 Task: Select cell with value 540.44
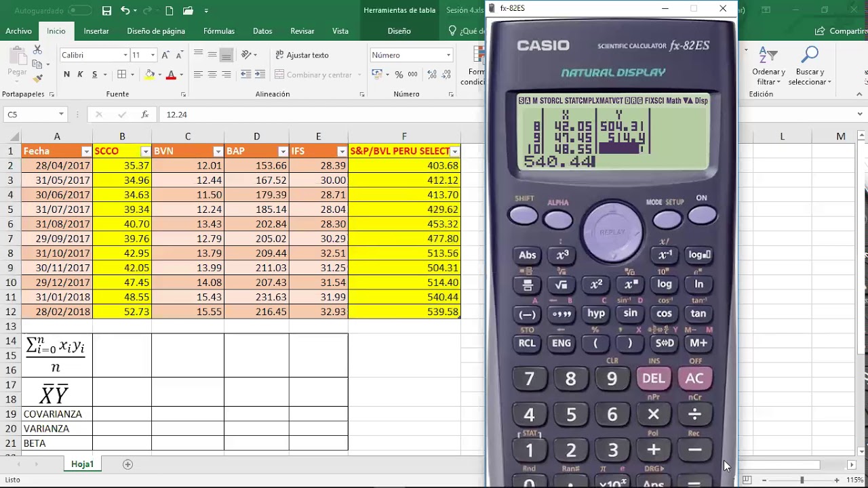point(404,297)
